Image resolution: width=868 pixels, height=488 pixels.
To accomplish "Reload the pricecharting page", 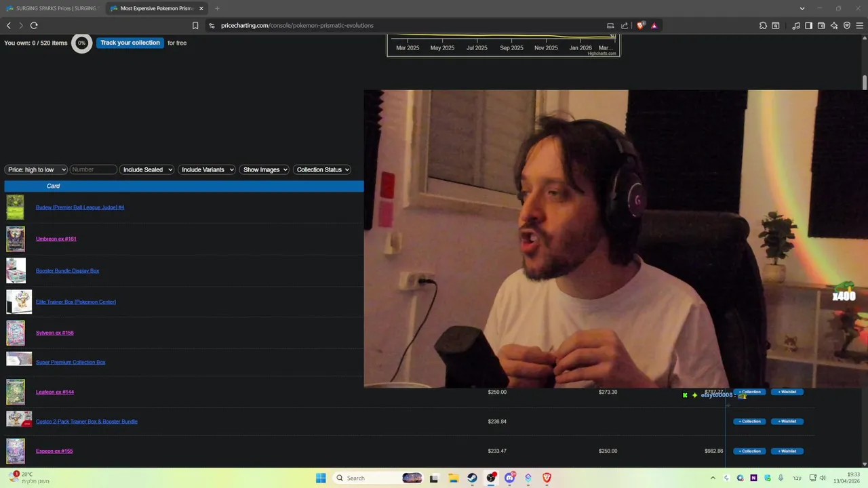I will point(34,26).
